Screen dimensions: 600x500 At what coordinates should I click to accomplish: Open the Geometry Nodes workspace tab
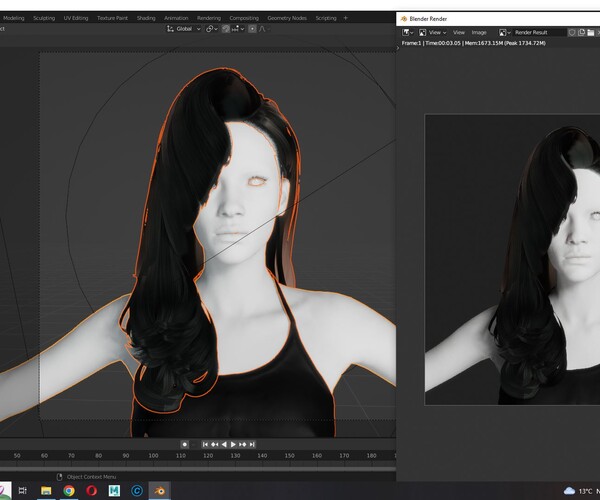tap(287, 18)
